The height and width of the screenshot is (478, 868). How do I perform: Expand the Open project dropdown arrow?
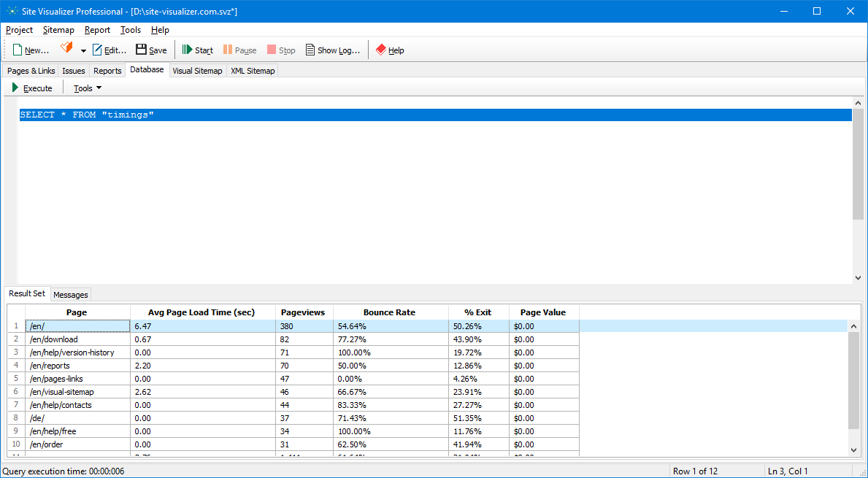coord(83,51)
